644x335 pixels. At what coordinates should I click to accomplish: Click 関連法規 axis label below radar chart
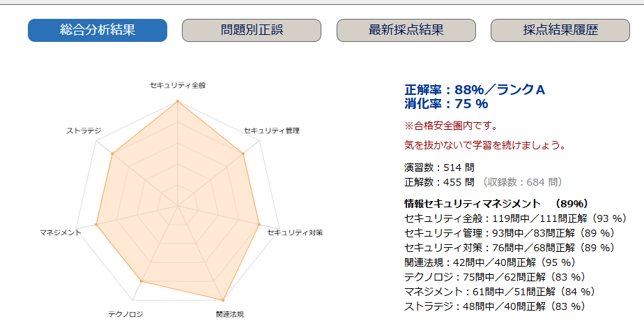click(x=230, y=314)
